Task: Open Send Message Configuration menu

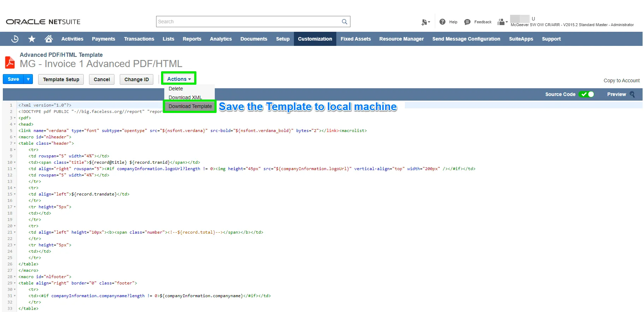Action: [466, 39]
